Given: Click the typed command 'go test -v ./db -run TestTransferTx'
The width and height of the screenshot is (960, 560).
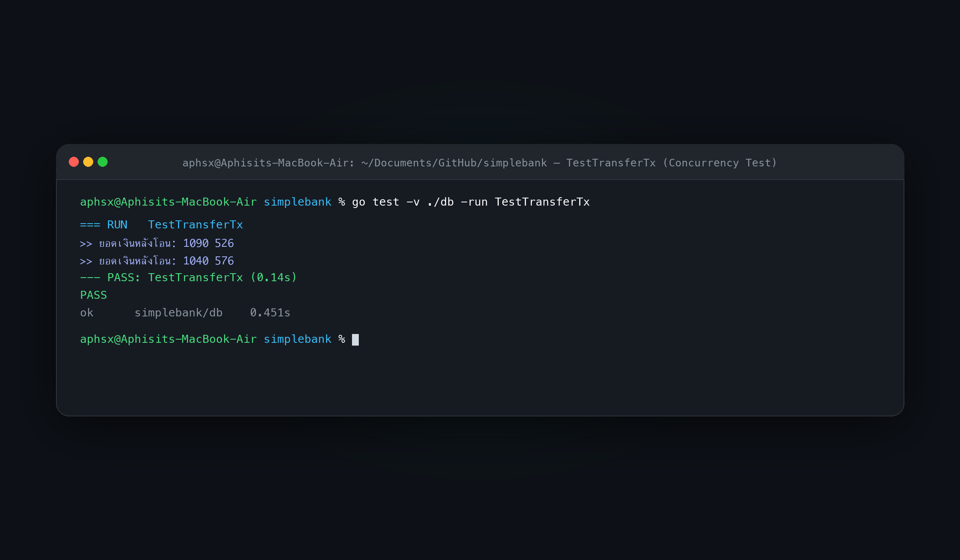Looking at the screenshot, I should pos(471,202).
